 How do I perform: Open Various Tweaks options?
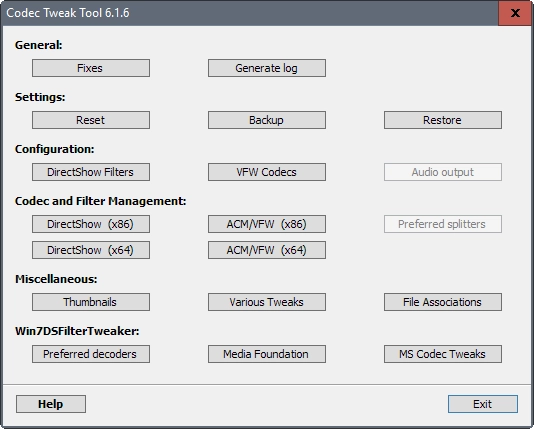tap(267, 302)
